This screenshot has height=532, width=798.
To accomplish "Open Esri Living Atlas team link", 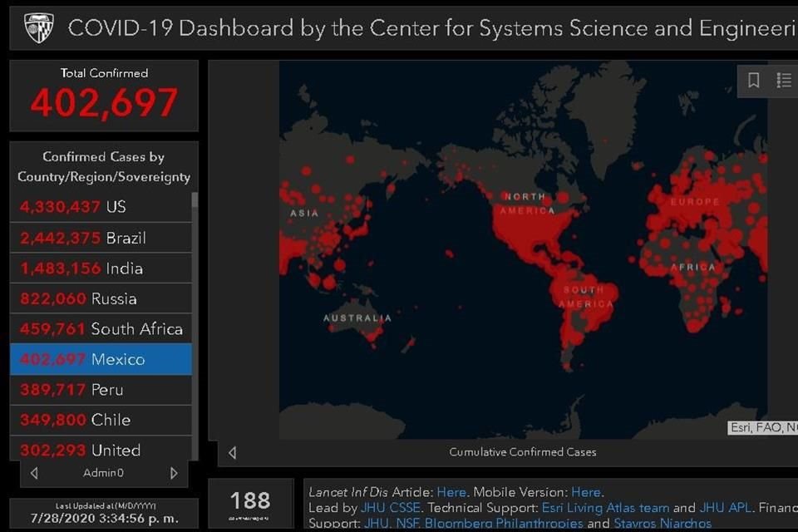I will (605, 508).
